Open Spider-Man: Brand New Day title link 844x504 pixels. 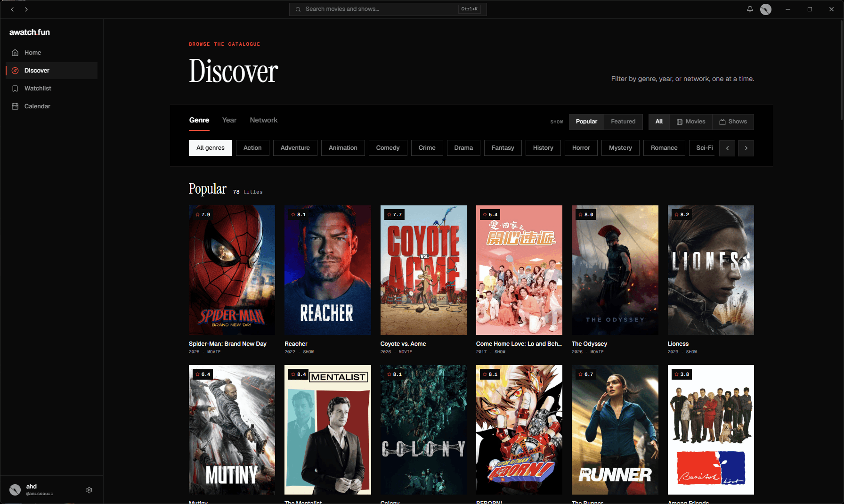(x=227, y=344)
